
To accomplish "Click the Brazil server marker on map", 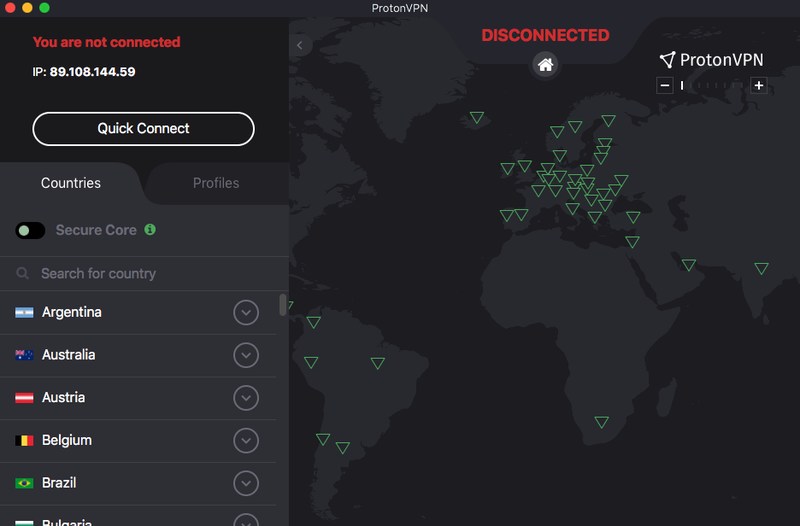I will pyautogui.click(x=378, y=363).
